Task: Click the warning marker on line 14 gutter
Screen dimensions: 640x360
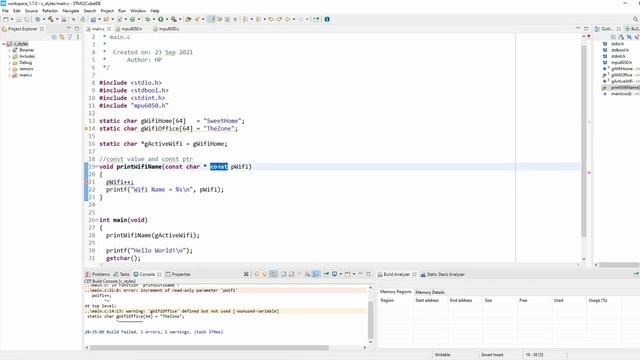Action: pyautogui.click(x=87, y=129)
